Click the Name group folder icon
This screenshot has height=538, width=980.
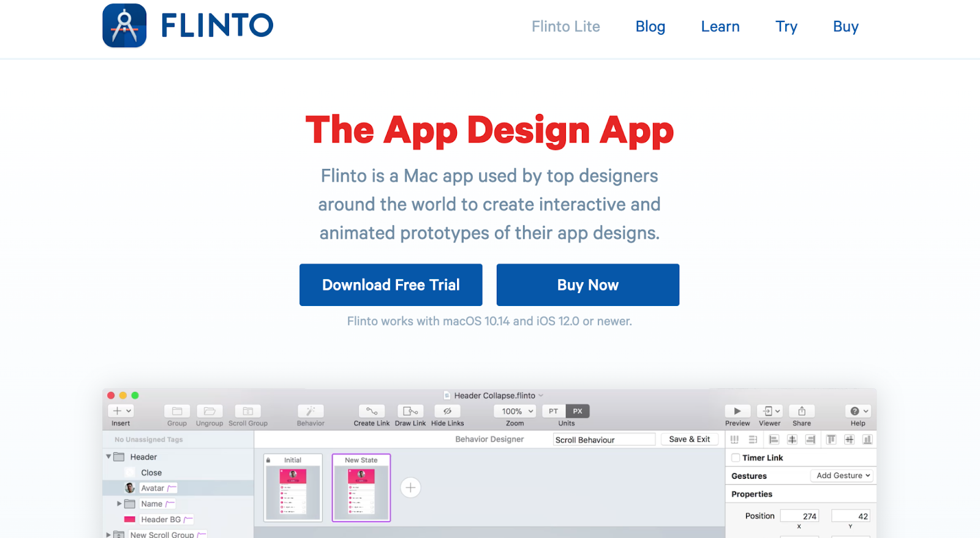point(130,504)
